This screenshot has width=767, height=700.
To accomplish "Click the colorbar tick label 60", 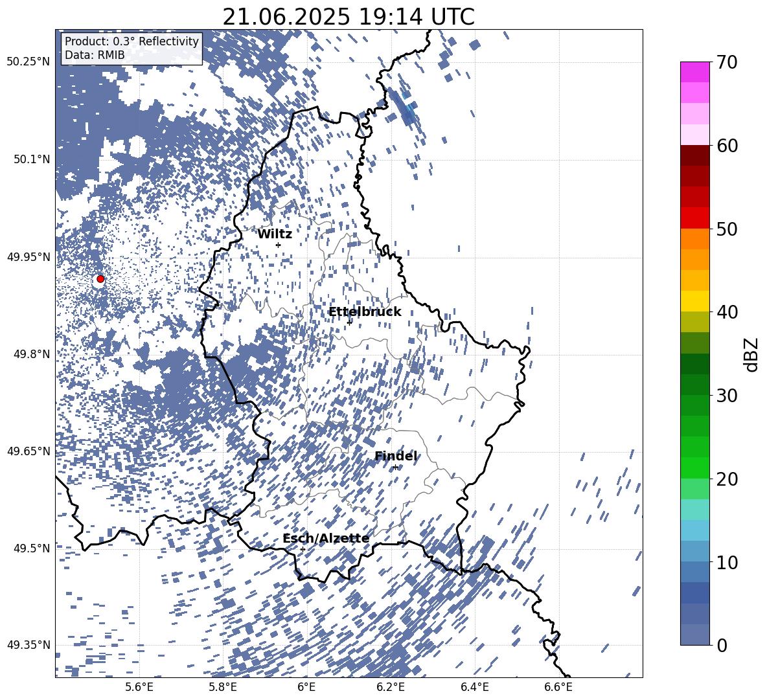I will pyautogui.click(x=727, y=146).
